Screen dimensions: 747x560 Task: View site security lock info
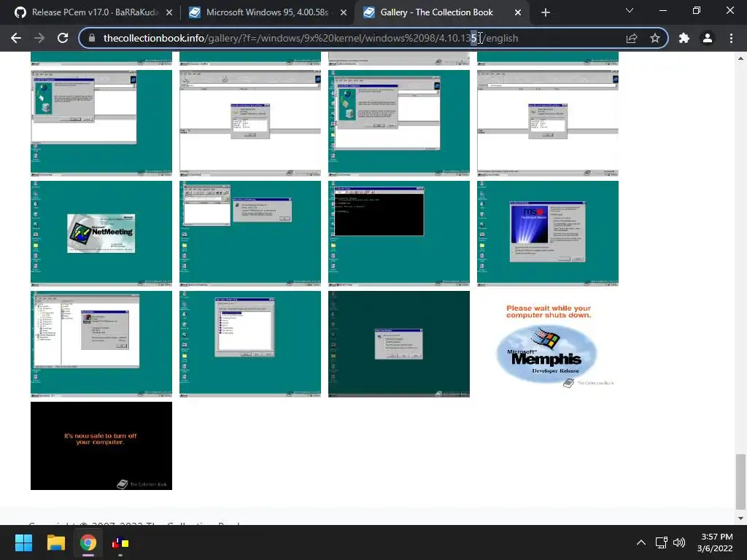point(92,38)
